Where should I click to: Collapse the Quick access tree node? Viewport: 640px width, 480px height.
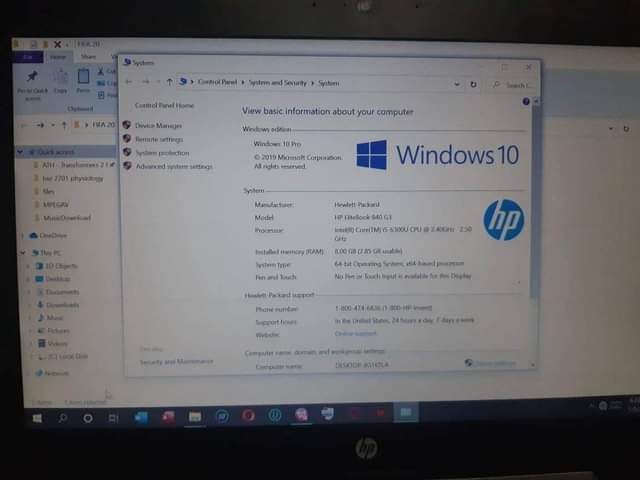pyautogui.click(x=20, y=152)
